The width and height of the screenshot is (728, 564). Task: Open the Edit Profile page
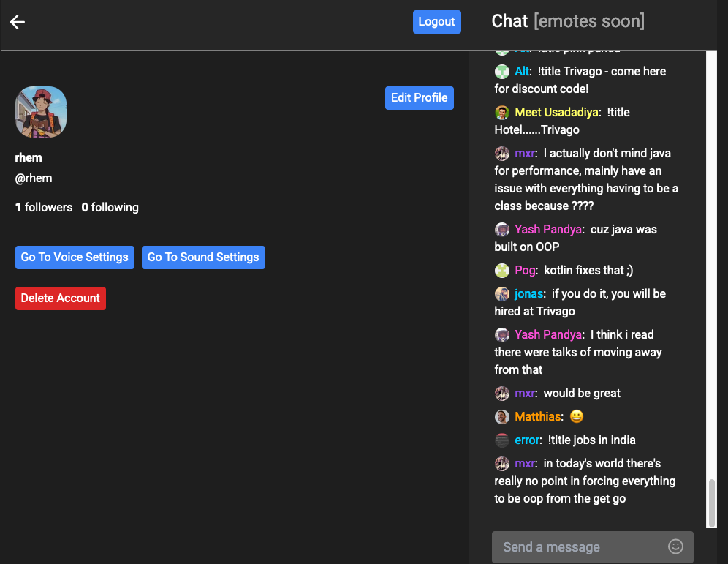coord(419,97)
